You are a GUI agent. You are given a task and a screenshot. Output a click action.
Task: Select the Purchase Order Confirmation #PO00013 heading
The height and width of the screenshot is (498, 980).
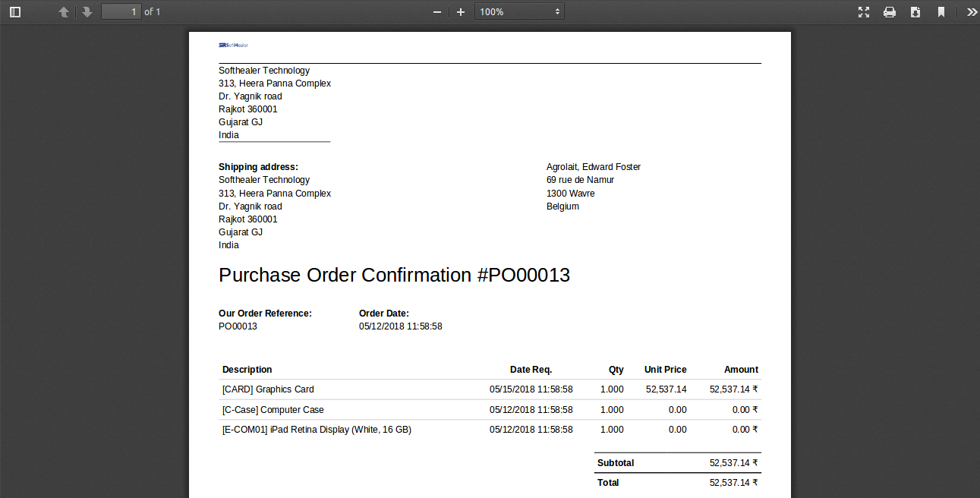pyautogui.click(x=394, y=275)
